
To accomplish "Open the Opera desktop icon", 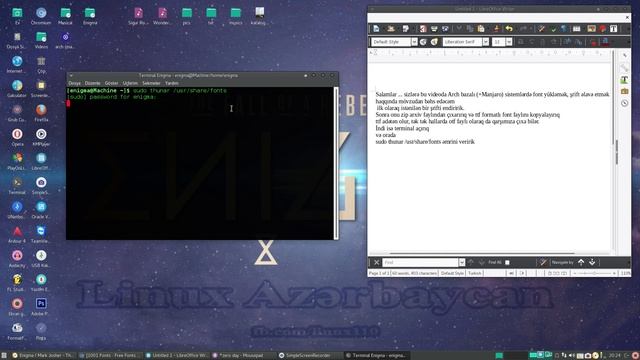I will coord(17,137).
